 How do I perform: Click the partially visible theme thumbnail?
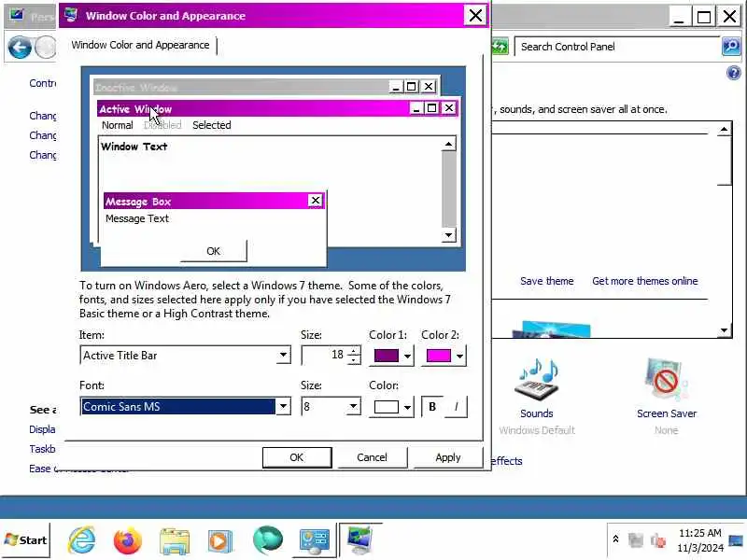pos(551,329)
